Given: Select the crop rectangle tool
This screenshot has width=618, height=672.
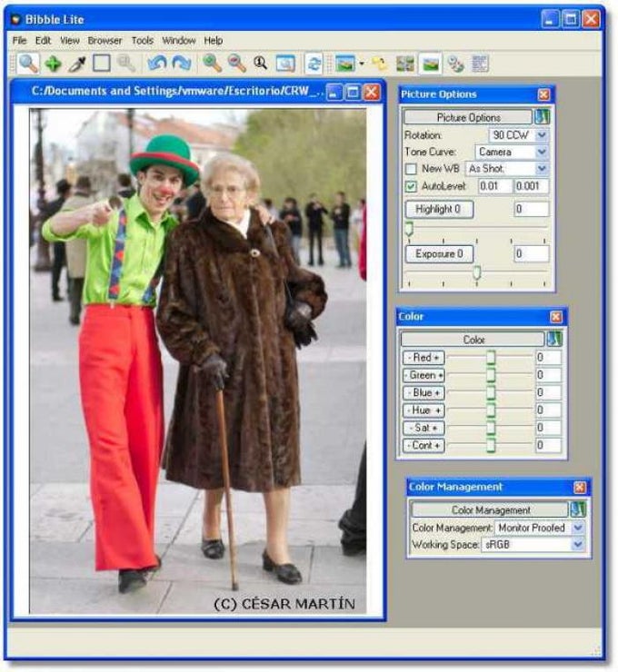Looking at the screenshot, I should click(x=102, y=64).
